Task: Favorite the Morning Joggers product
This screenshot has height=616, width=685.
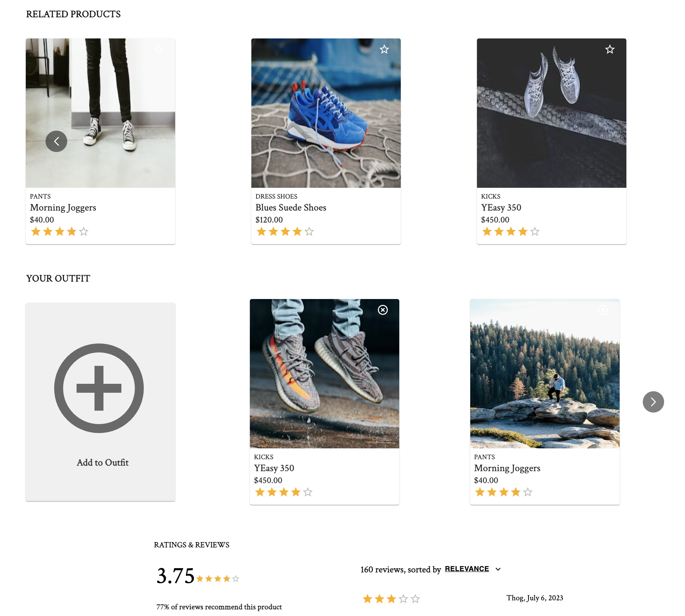Action: (x=159, y=49)
